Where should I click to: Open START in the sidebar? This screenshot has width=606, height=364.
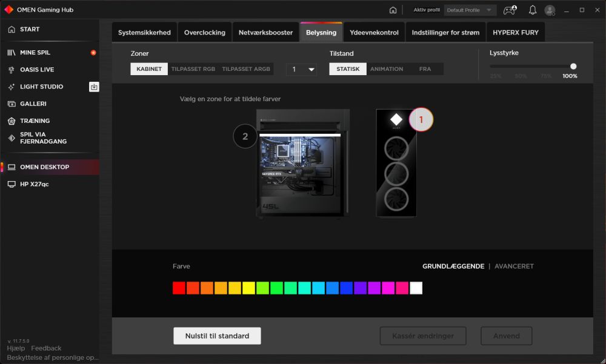[50, 29]
